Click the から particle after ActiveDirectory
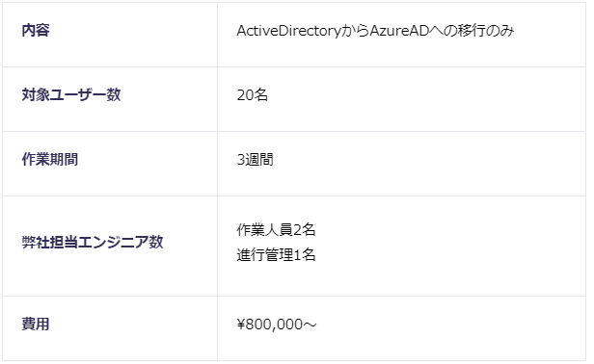Screen dimensions: 594x364 click(x=355, y=31)
